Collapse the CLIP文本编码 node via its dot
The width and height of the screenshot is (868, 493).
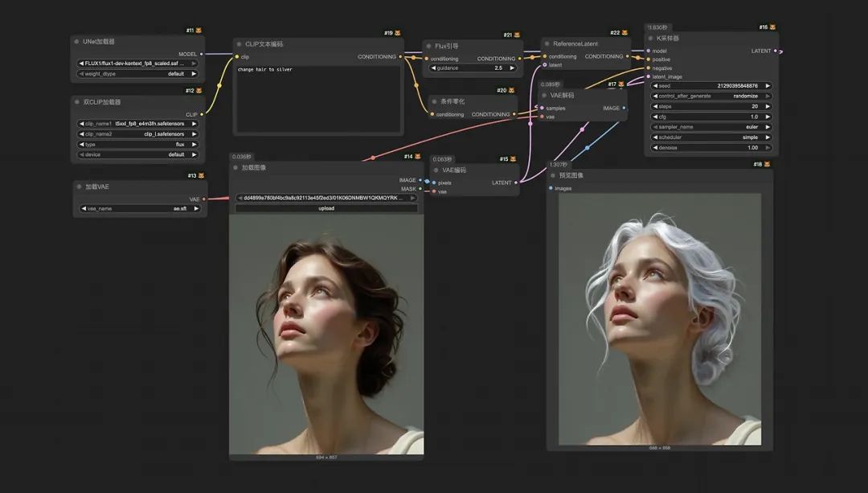pos(240,43)
